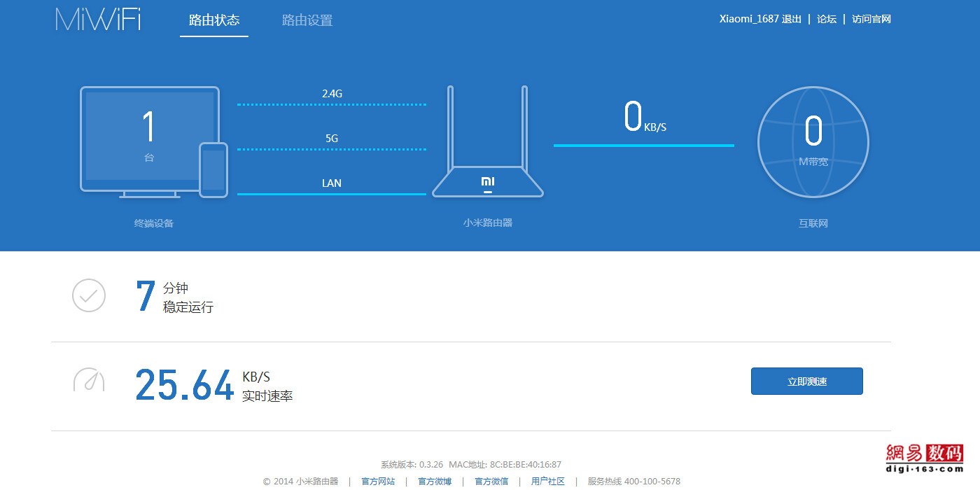Image resolution: width=980 pixels, height=490 pixels.
Task: Click the 系统版本 0.3.26 text
Action: (x=412, y=464)
